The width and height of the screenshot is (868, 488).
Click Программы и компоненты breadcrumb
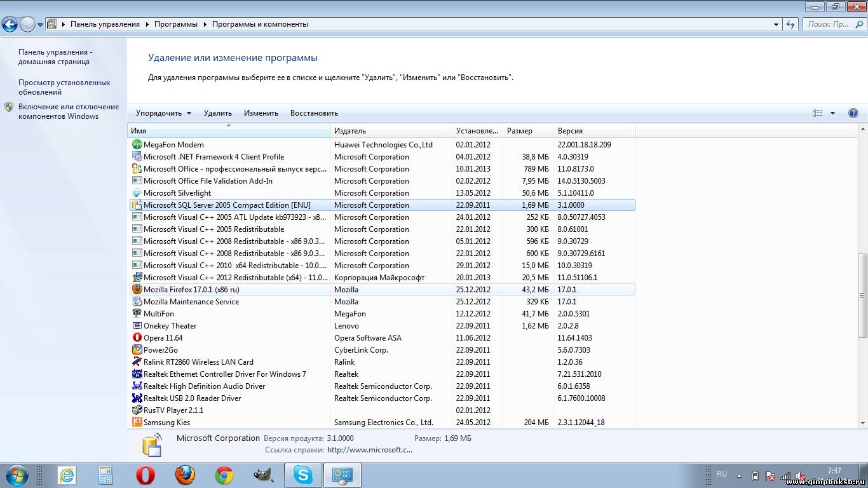(260, 24)
